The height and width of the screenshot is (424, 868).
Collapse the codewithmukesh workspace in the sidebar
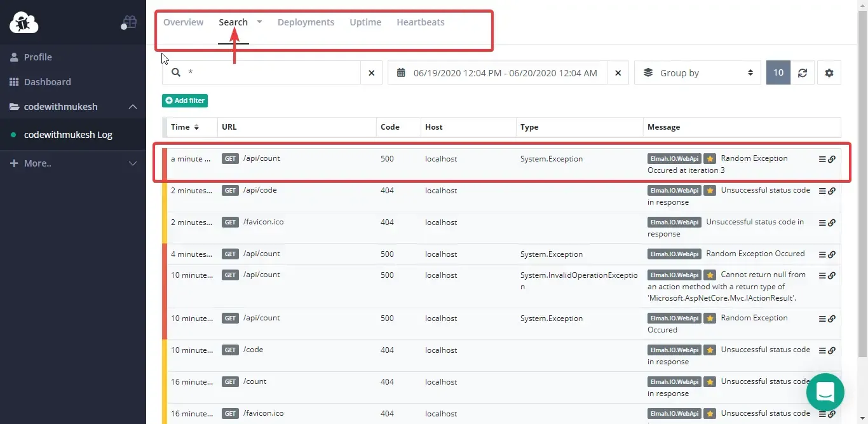click(x=133, y=107)
